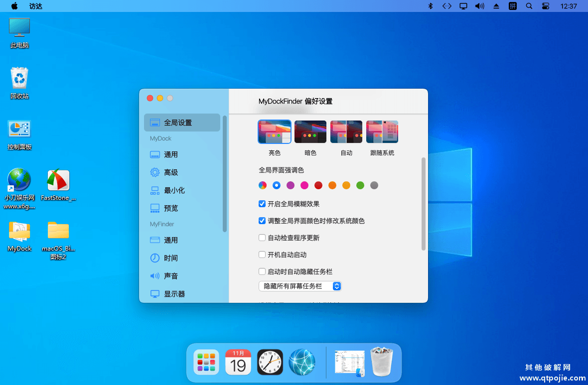Screen dimensions: 588x385
Task: Pick the blue accent color swatch
Action: pos(277,185)
